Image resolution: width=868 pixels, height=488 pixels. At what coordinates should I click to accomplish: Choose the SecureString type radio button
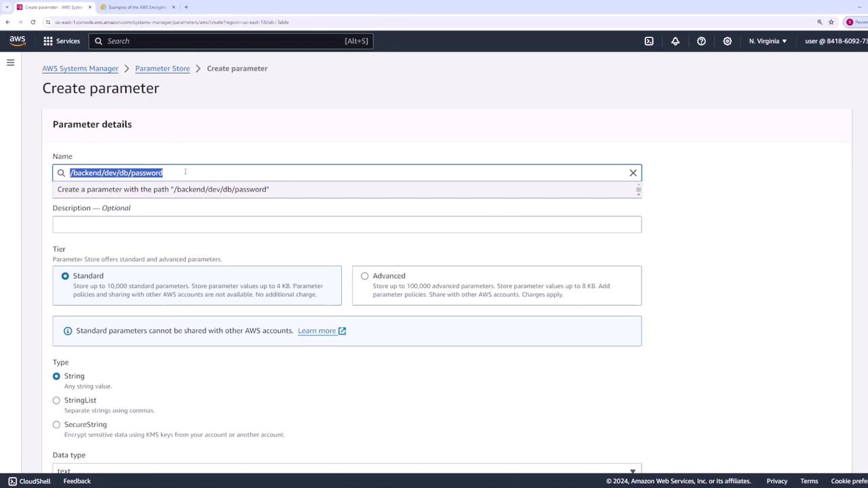(x=56, y=425)
